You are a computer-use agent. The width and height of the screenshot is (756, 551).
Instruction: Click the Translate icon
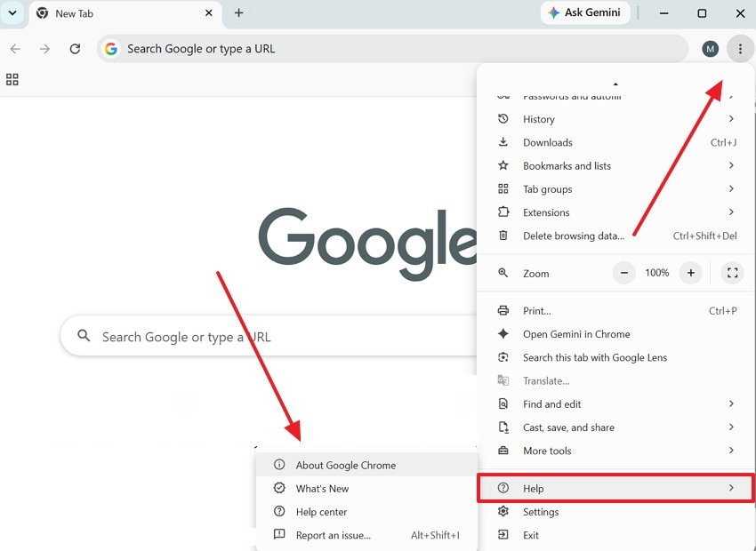coord(503,380)
